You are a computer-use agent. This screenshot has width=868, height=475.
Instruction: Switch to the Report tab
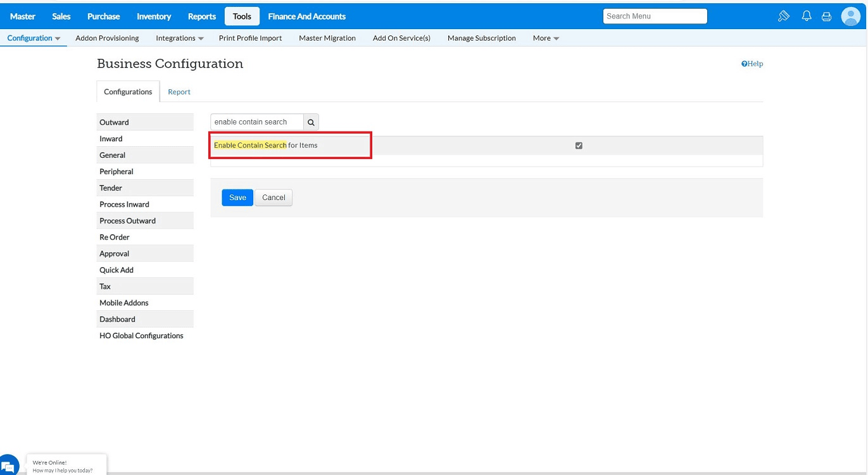[x=179, y=92]
